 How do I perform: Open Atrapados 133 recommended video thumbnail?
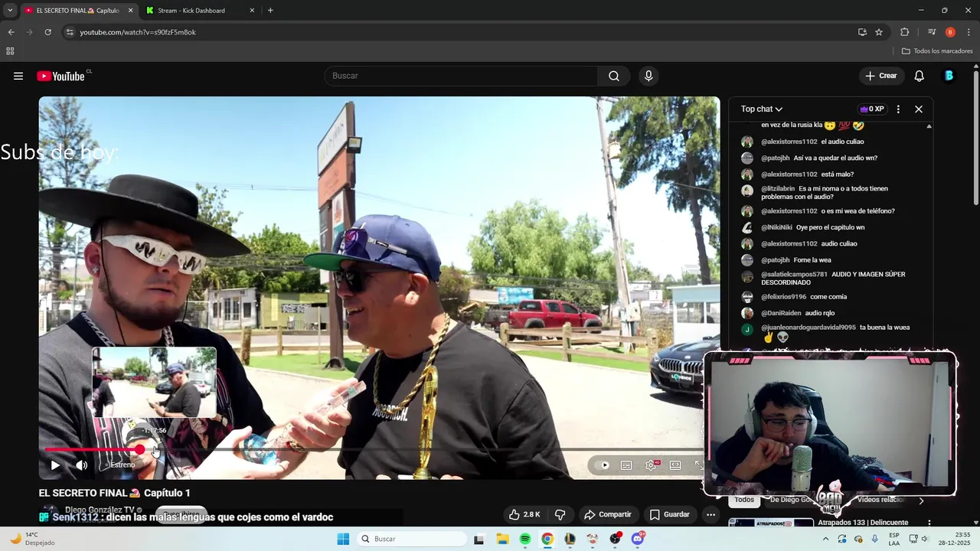771,523
